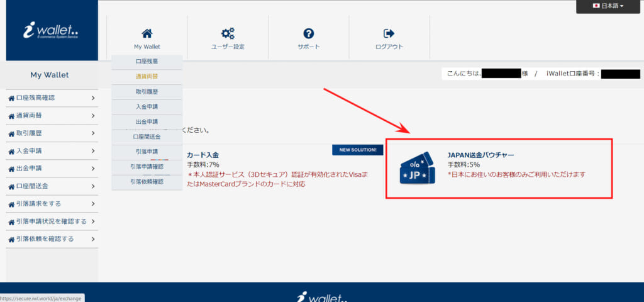Click chevron beside sidebar 口座残高確認
This screenshot has height=302, width=644.
pos(93,98)
